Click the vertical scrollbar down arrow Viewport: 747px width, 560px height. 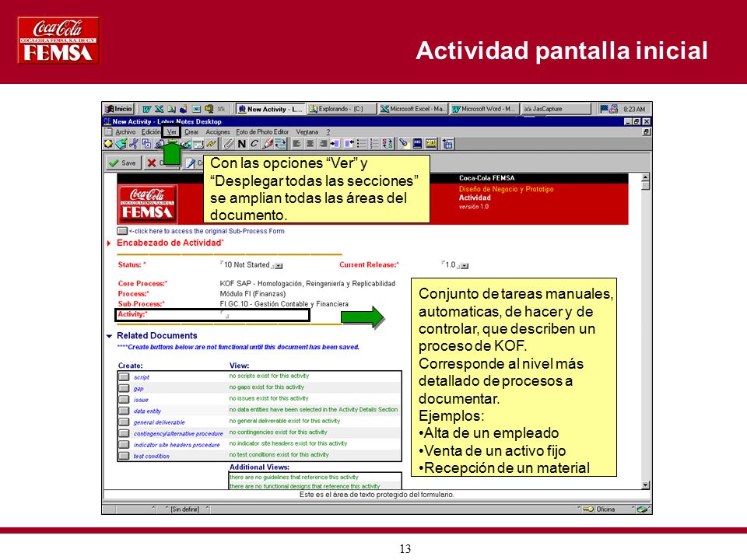[x=646, y=485]
